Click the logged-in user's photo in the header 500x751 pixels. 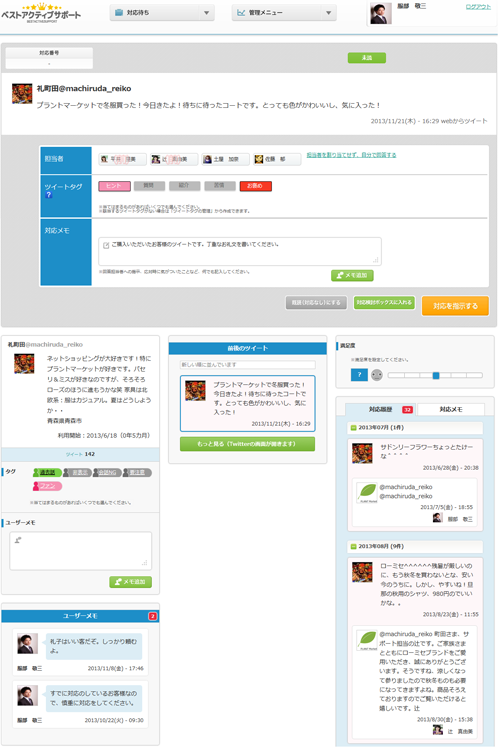(x=381, y=13)
